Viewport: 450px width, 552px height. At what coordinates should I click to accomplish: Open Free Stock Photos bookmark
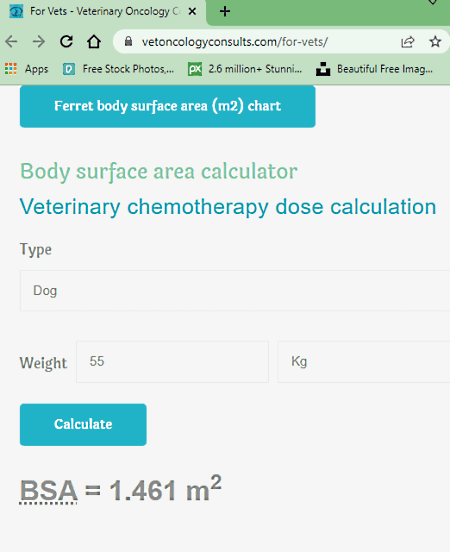118,69
